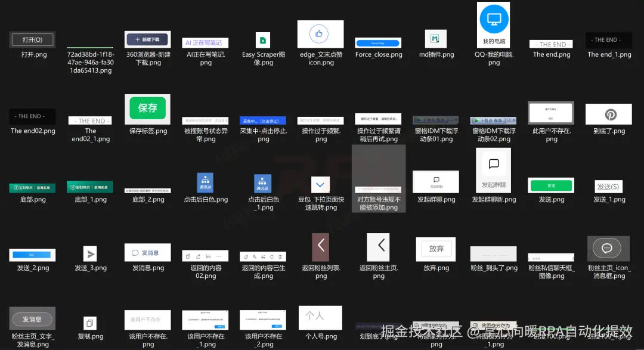Select 窗格IDM下载浮动条02.png thumbnail

493,120
